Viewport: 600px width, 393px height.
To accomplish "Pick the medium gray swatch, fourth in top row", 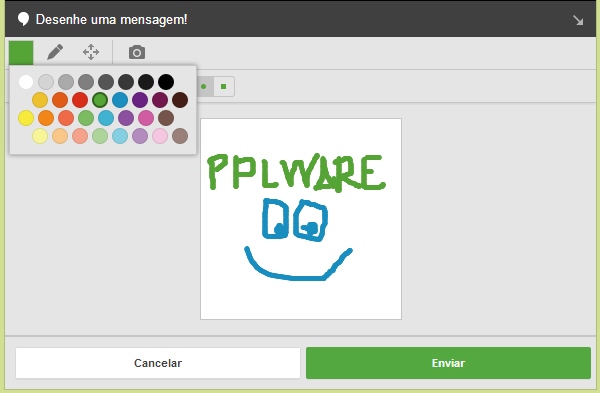I will coord(86,82).
